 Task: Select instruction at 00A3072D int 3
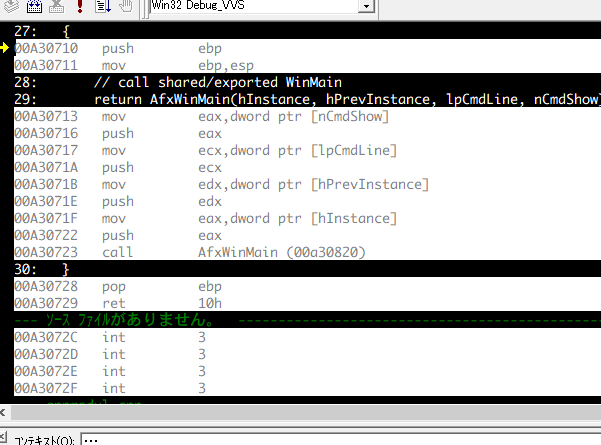coord(307,354)
